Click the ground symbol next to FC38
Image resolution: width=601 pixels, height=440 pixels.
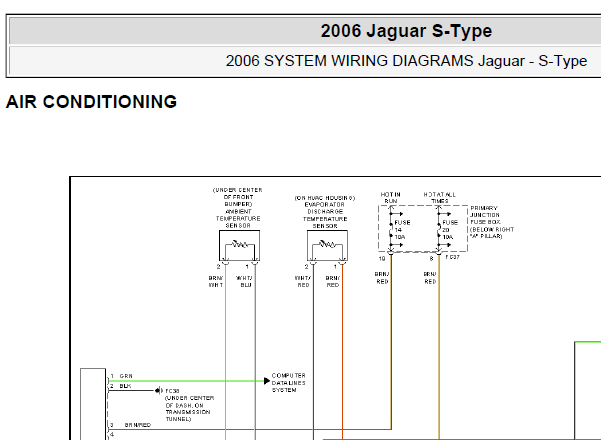158,391
